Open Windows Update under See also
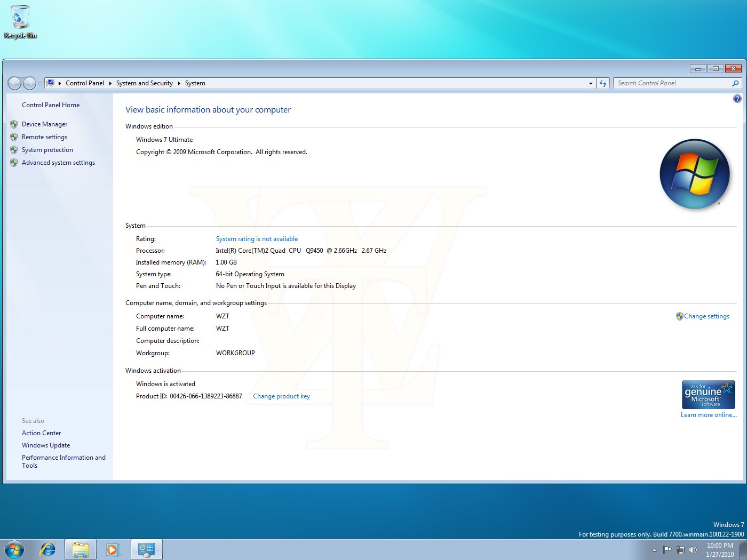The height and width of the screenshot is (560, 747). 46,445
